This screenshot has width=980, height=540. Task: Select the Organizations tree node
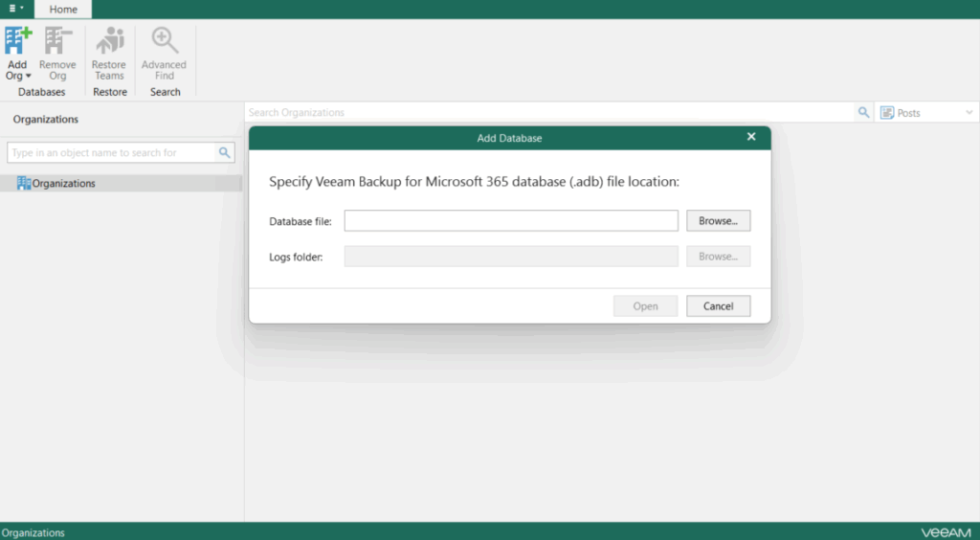coord(63,183)
